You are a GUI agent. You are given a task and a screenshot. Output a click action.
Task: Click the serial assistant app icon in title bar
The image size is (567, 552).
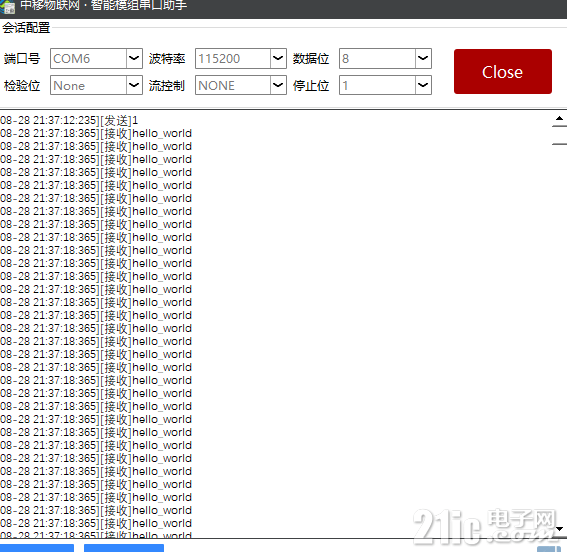(7, 7)
